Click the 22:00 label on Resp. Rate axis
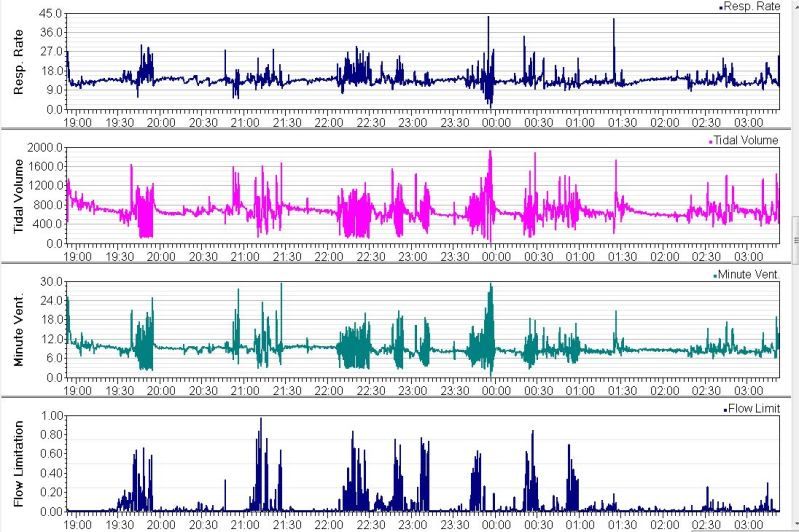The width and height of the screenshot is (799, 532). [328, 123]
